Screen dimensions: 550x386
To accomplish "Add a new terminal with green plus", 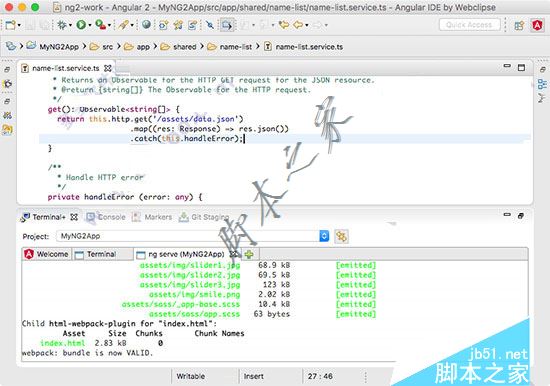I will tap(249, 254).
